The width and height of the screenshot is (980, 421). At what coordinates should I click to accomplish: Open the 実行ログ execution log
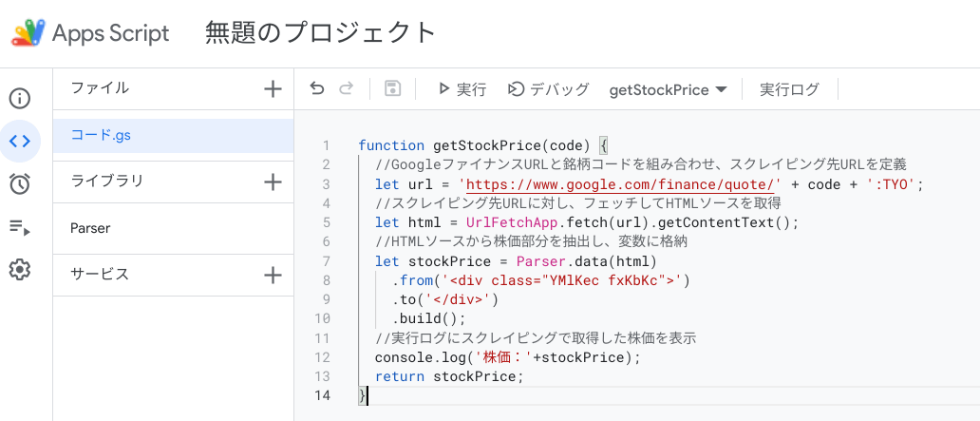(789, 88)
